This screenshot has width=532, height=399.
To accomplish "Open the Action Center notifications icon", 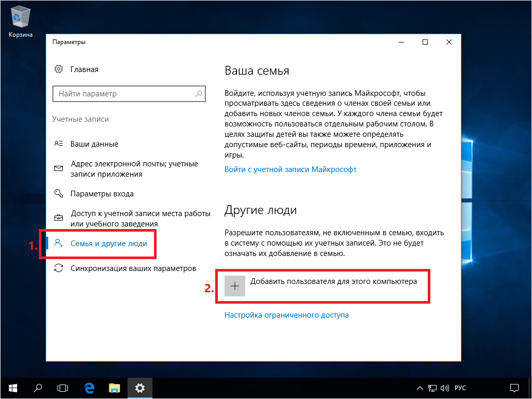I will point(514,388).
